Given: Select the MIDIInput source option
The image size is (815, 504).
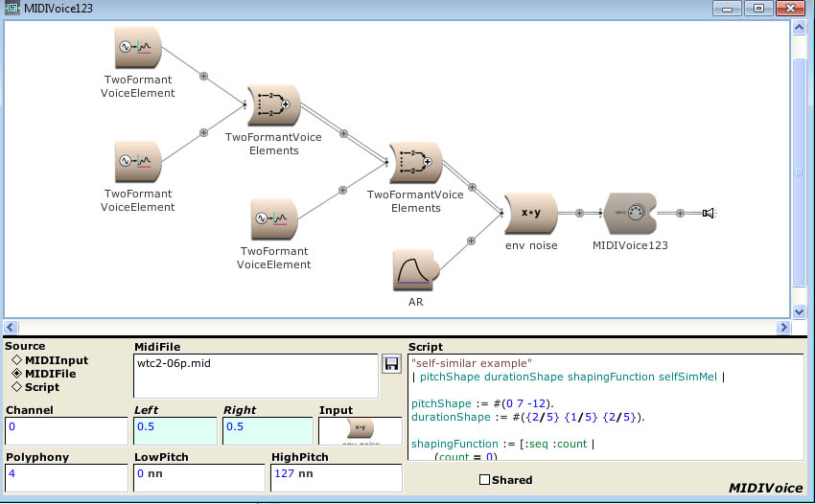Looking at the screenshot, I should click(49, 360).
